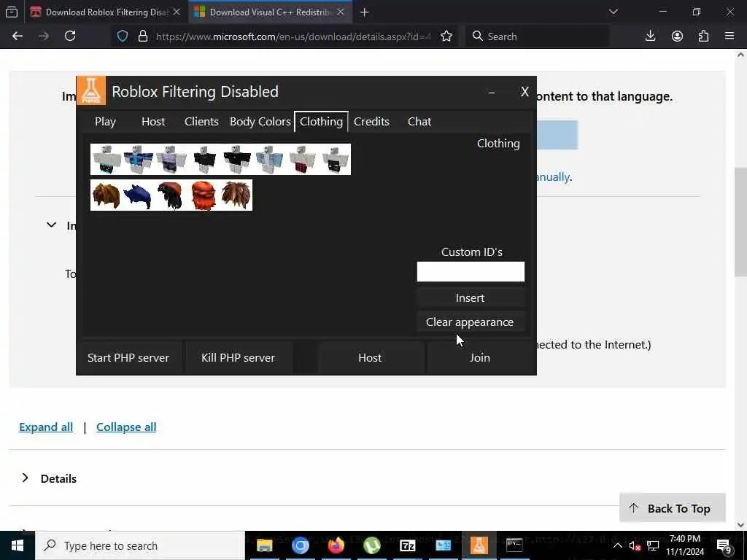Open the Play tab
Viewport: 747px width, 560px height.
(105, 122)
